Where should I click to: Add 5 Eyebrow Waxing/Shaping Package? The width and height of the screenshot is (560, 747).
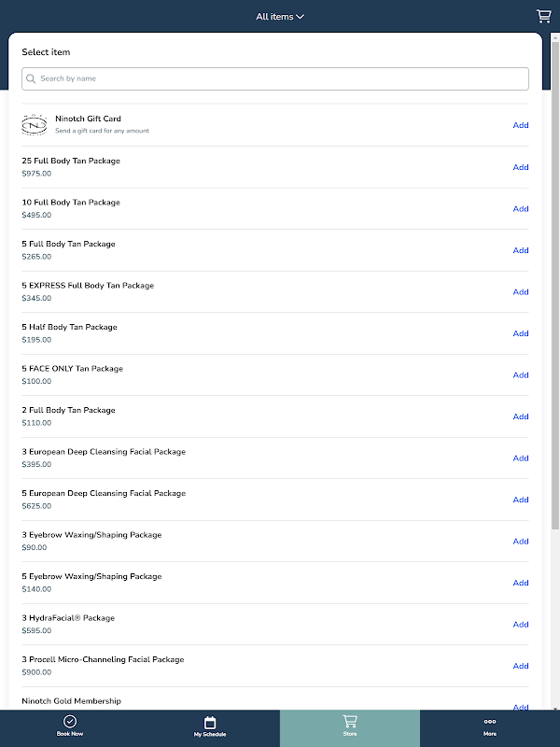pyautogui.click(x=521, y=583)
